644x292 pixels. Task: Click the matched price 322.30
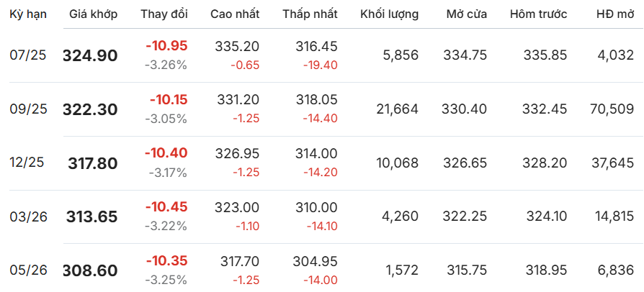[90, 109]
